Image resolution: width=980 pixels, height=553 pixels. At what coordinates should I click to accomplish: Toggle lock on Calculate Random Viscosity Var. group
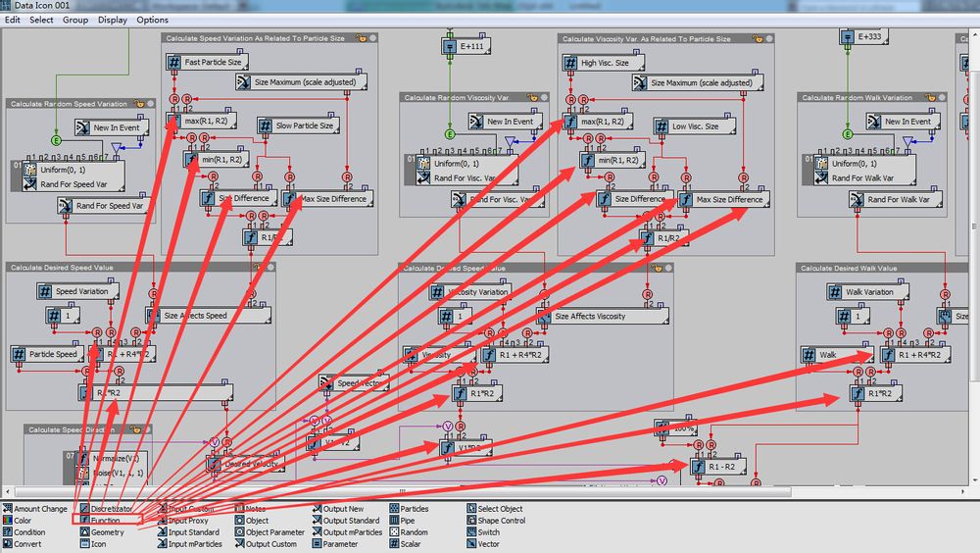(x=532, y=98)
